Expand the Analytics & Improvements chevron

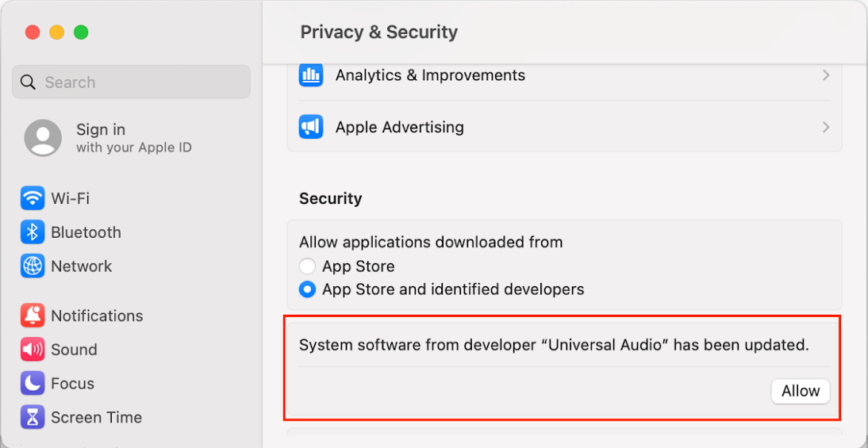[826, 75]
